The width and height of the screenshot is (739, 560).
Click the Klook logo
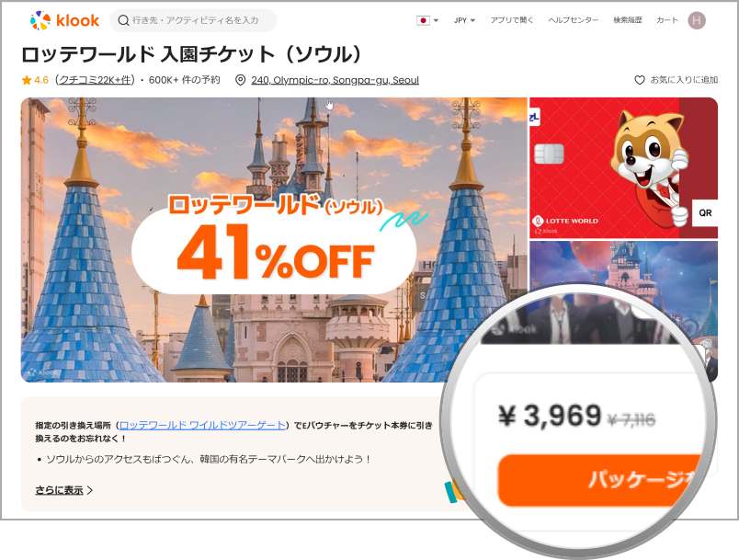[64, 20]
